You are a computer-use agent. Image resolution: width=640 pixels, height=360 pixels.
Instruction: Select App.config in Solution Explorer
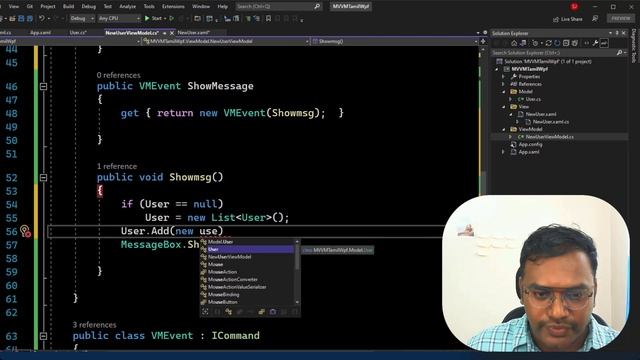coord(530,144)
